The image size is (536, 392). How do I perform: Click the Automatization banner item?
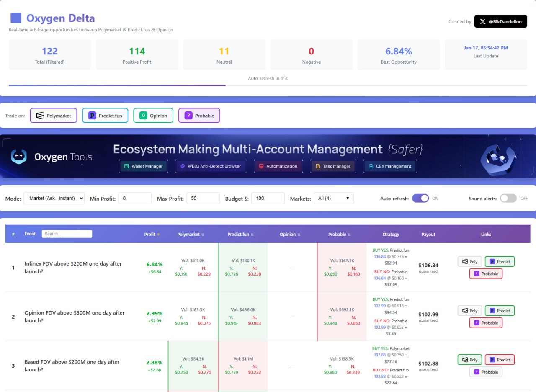[278, 166]
